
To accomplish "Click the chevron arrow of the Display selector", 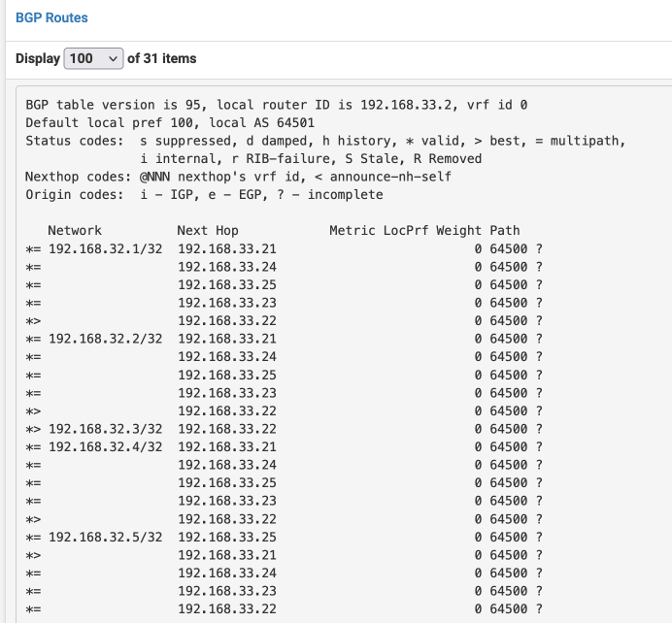I will [114, 58].
